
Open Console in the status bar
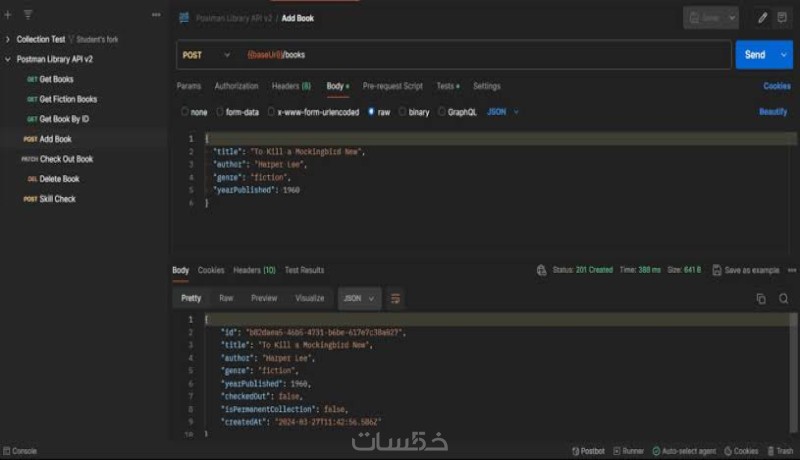20,451
